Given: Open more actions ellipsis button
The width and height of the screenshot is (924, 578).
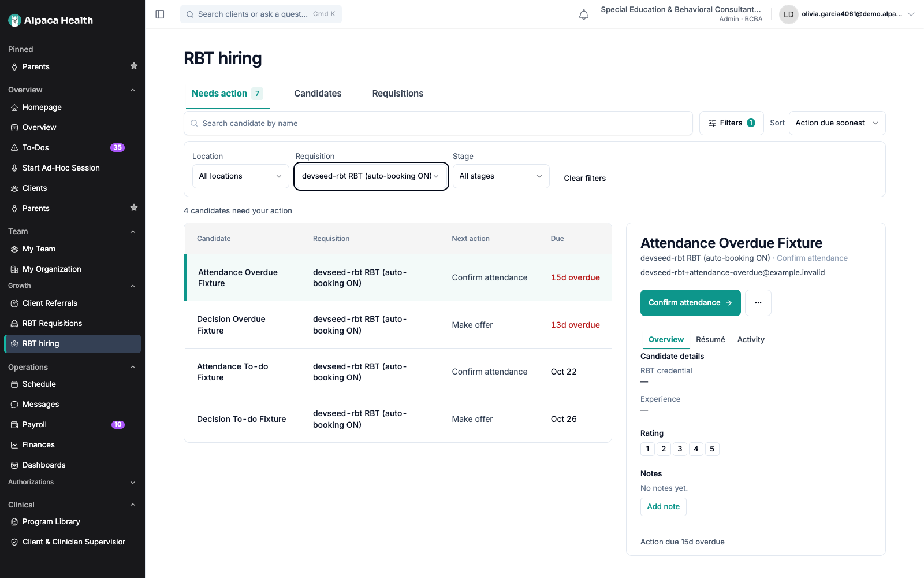Looking at the screenshot, I should coord(758,303).
